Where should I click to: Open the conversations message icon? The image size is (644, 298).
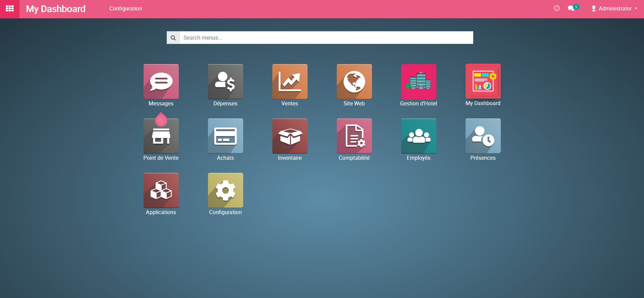(x=571, y=8)
